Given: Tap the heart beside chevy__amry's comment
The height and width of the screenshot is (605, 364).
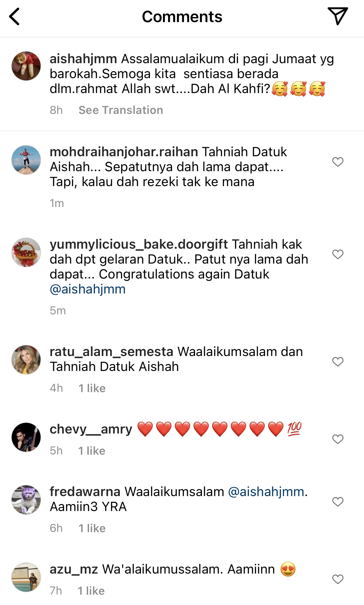Looking at the screenshot, I should (x=338, y=439).
